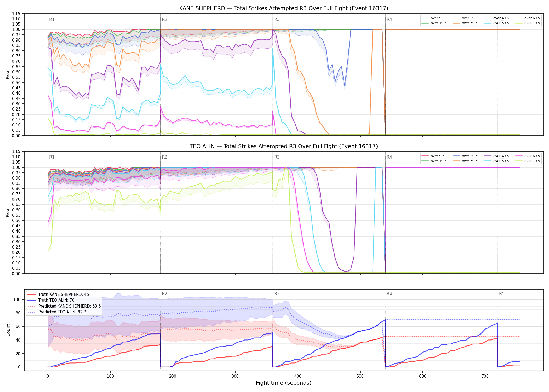
Task: Select 'over 59.5' legend entry in Teo Alin chart
Action: [496, 161]
